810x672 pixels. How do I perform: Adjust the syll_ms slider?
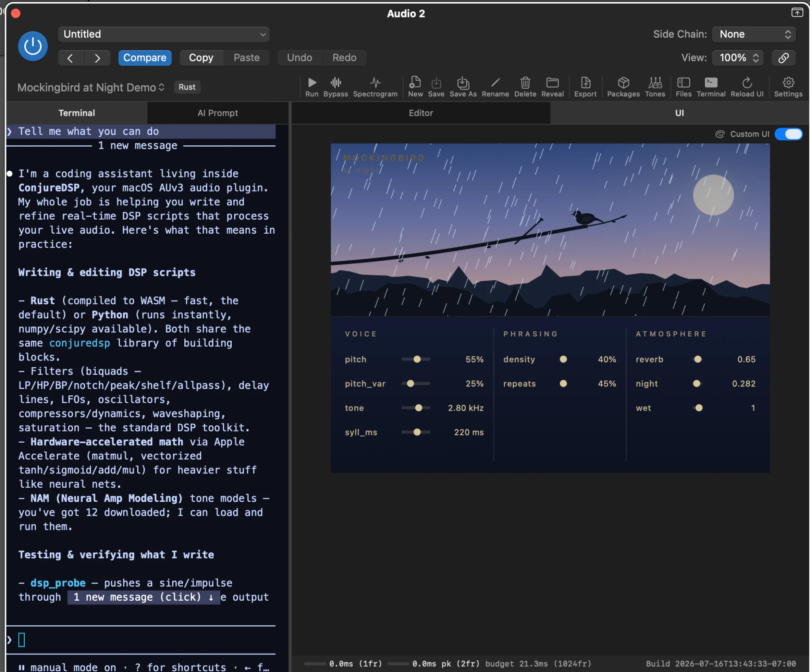(416, 433)
